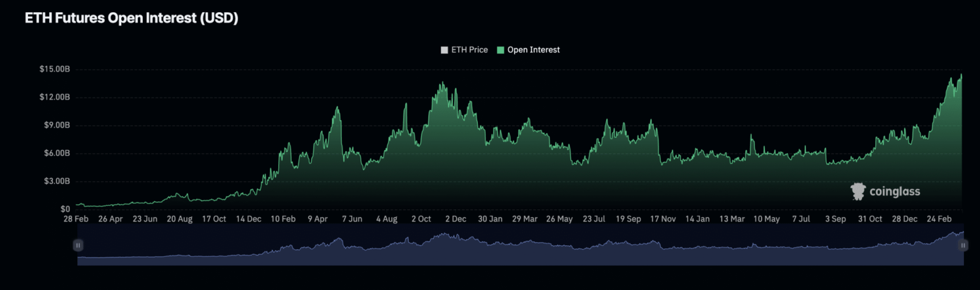Screen dimensions: 980x290
Task: Select the 28 Feb date axis label
Action: coord(76,218)
